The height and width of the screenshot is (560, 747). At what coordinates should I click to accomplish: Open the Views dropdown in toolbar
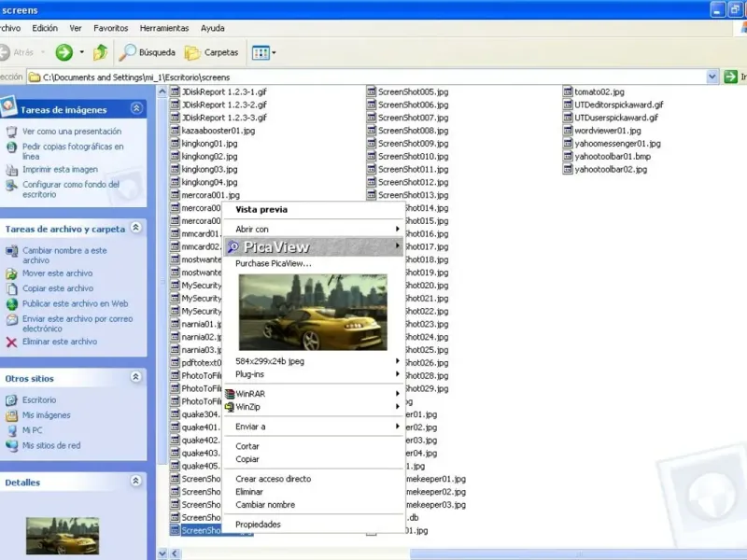point(264,52)
